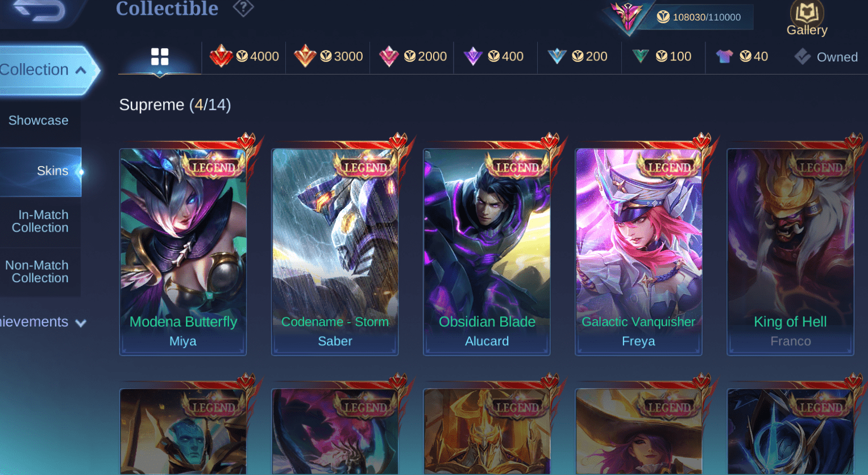The height and width of the screenshot is (475, 868).
Task: Expand the Achievements sidebar section
Action: 81,323
